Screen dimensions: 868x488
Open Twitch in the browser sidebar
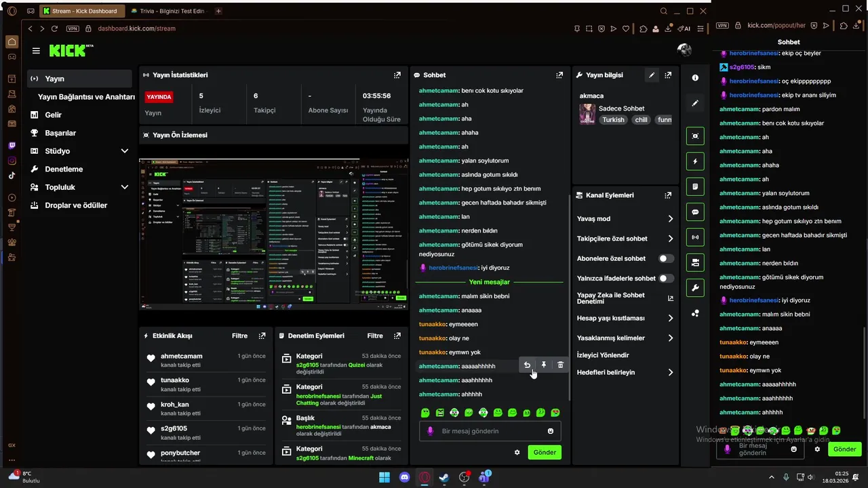point(12,145)
